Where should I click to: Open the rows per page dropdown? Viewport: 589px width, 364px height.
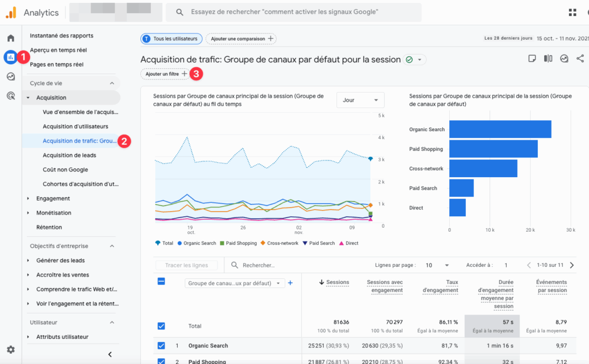437,265
